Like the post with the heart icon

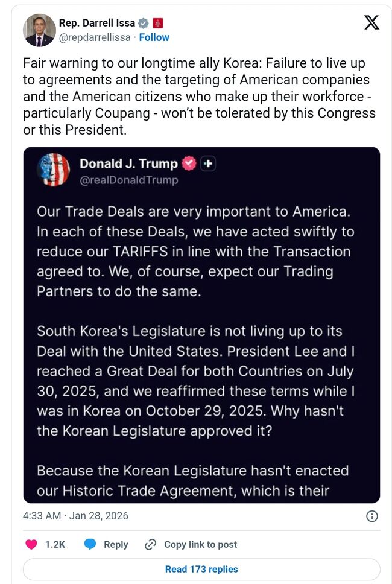(x=31, y=544)
